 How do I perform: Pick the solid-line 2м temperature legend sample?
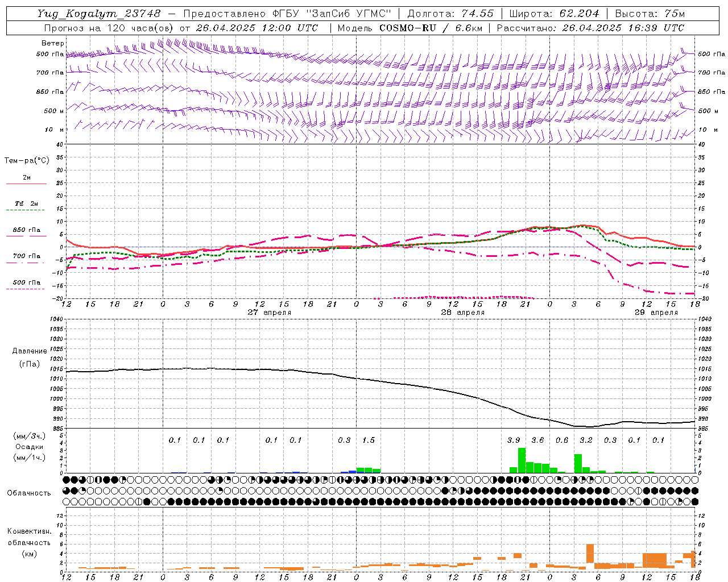[26, 184]
